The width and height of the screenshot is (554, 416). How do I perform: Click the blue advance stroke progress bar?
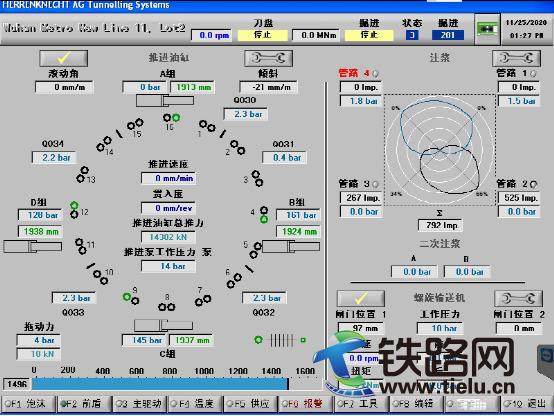tap(160, 384)
